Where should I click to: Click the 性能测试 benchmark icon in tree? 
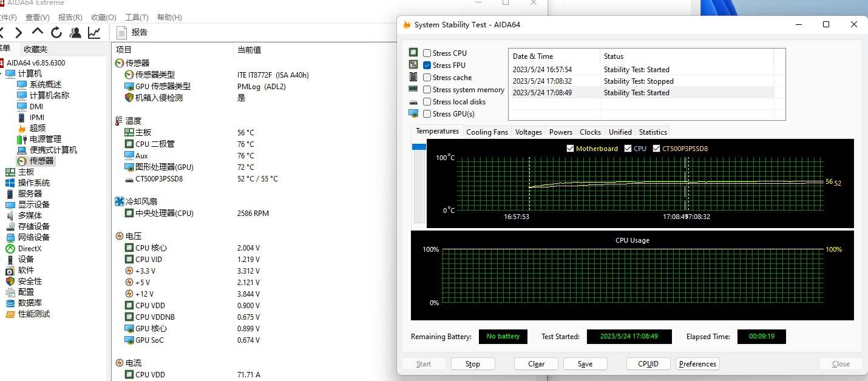coord(10,314)
